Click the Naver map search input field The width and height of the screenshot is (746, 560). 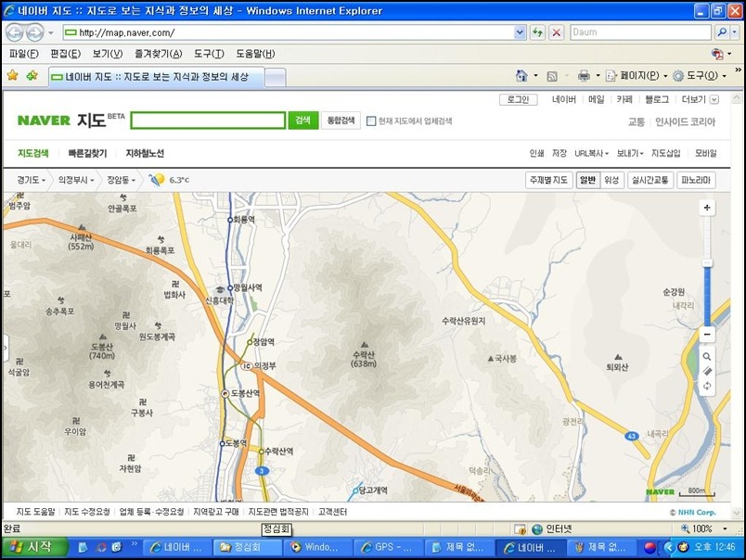click(209, 121)
